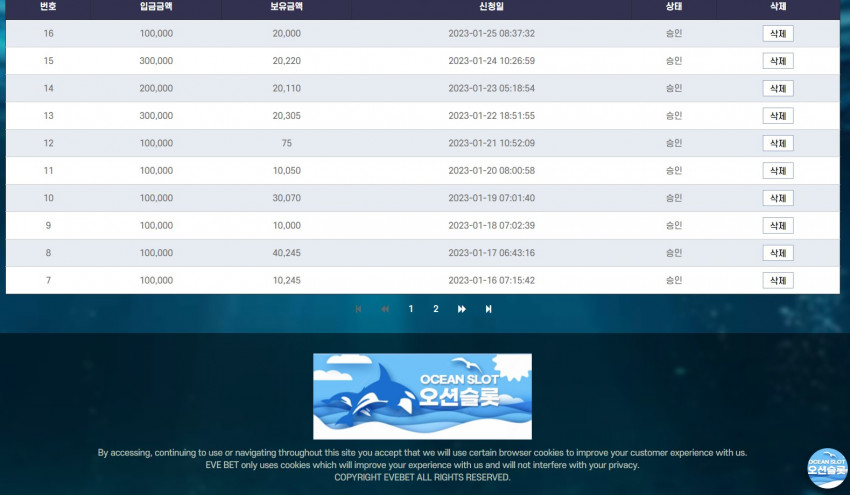Go to next page icon
The image size is (850, 495).
coord(461,309)
